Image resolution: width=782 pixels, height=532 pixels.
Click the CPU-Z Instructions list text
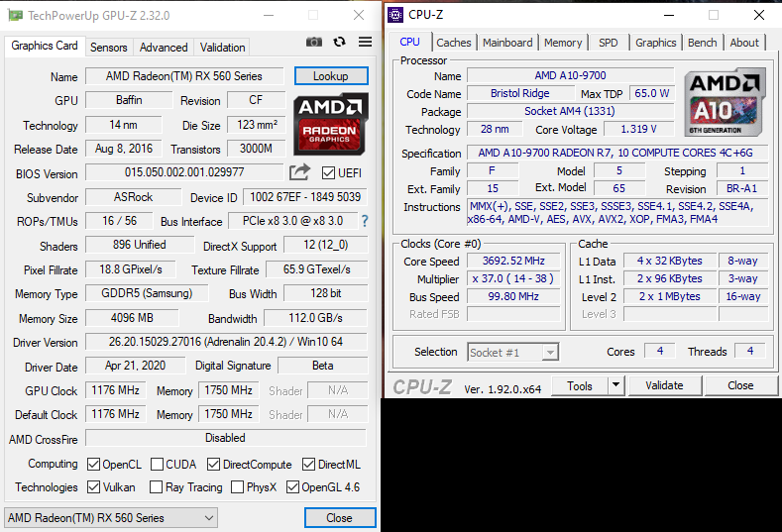click(x=617, y=212)
